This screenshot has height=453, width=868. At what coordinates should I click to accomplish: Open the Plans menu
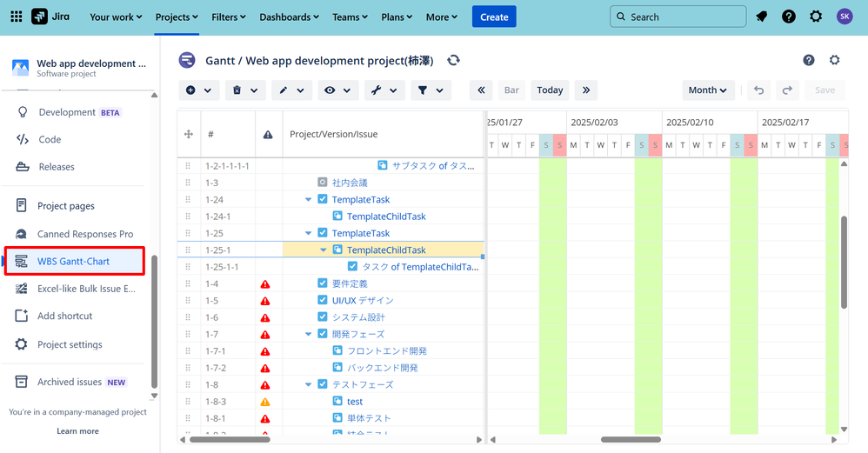[397, 17]
